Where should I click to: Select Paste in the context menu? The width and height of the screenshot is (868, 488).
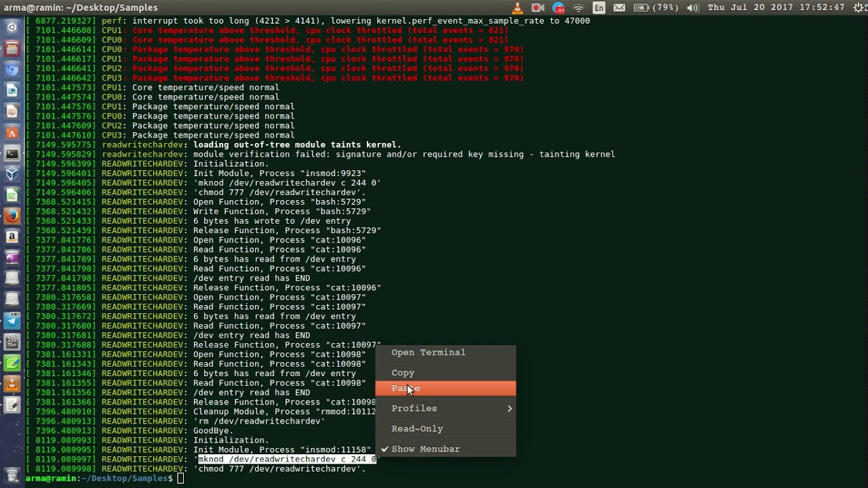446,388
